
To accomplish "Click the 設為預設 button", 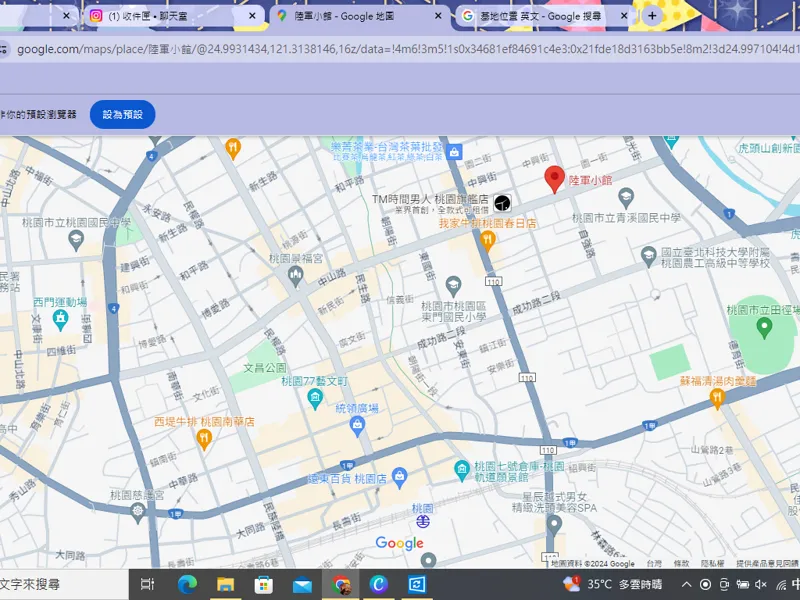I will 122,115.
